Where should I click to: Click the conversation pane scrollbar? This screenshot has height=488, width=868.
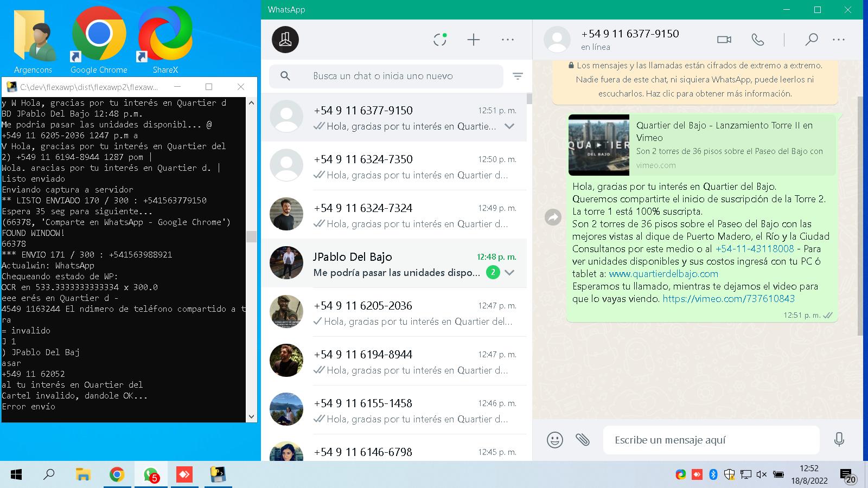tap(860, 215)
